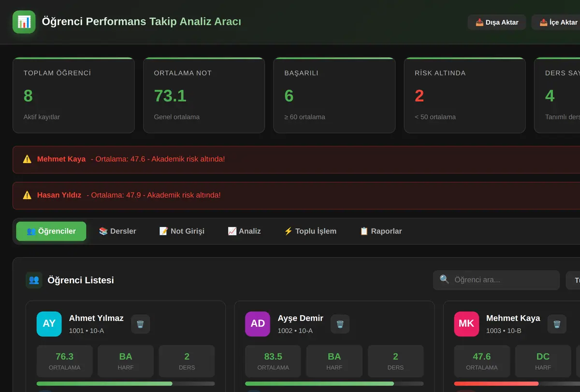Click the 83.5 average on Ayşe Demir's card
The width and height of the screenshot is (580, 392).
(x=273, y=356)
